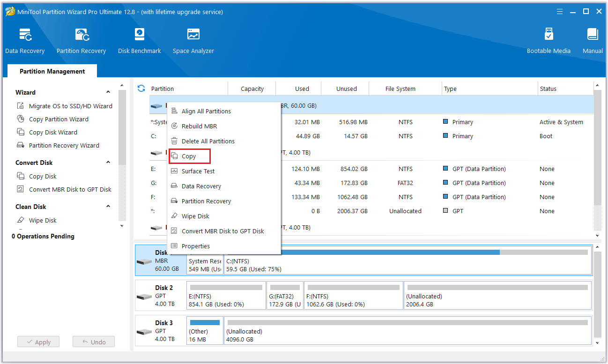The height and width of the screenshot is (364, 608).
Task: Switch to Partition Management tab
Action: pyautogui.click(x=52, y=71)
